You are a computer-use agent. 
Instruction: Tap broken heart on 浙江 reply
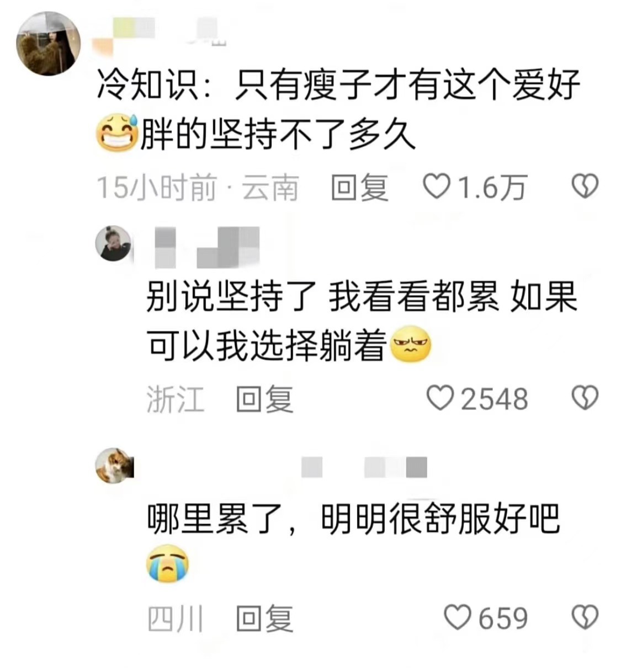pos(585,398)
